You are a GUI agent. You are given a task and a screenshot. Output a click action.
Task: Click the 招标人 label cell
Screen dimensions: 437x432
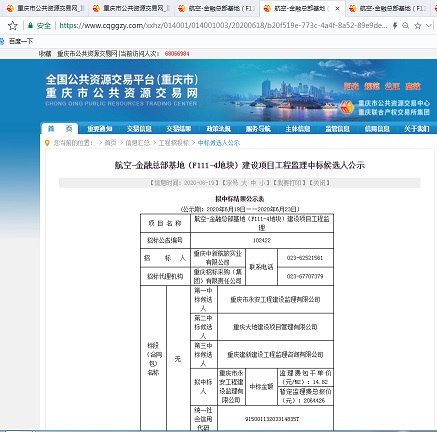coord(165,258)
